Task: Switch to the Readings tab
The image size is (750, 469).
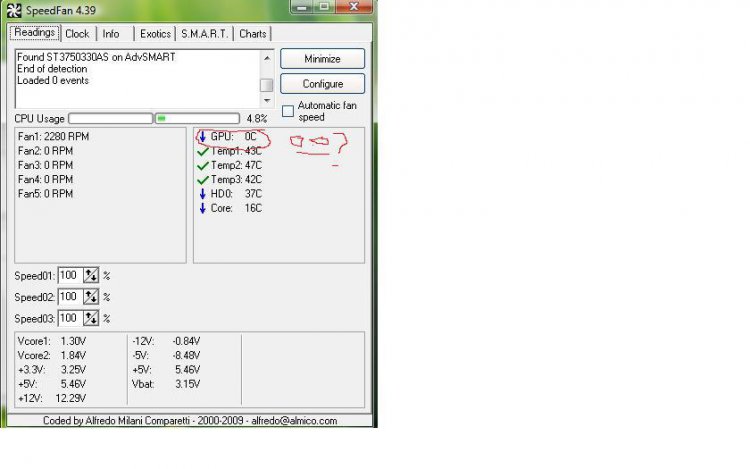Action: 34,33
